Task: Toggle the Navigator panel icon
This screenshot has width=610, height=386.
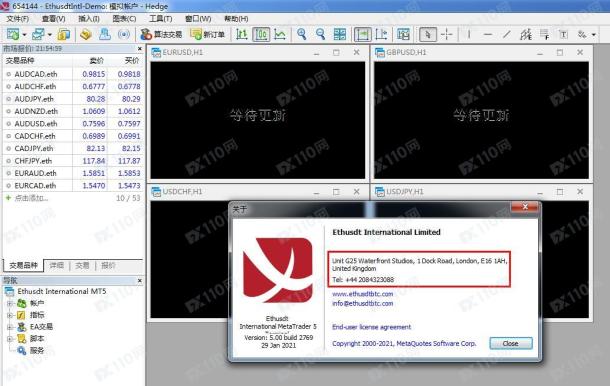Action: point(105,35)
